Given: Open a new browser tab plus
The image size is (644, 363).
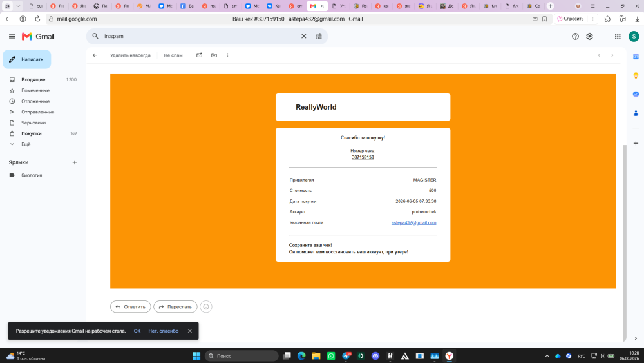Looking at the screenshot, I should 551,6.
